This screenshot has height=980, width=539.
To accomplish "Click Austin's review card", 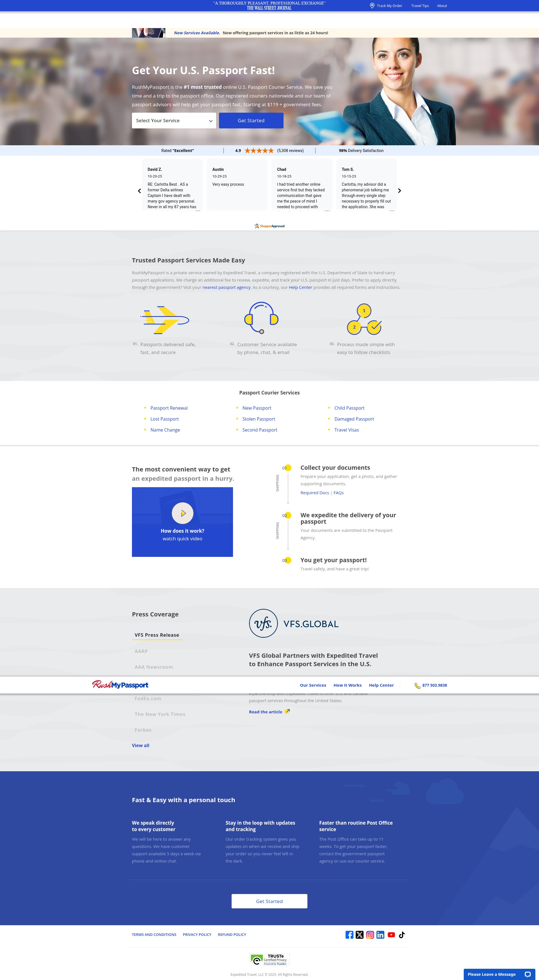I will (237, 185).
